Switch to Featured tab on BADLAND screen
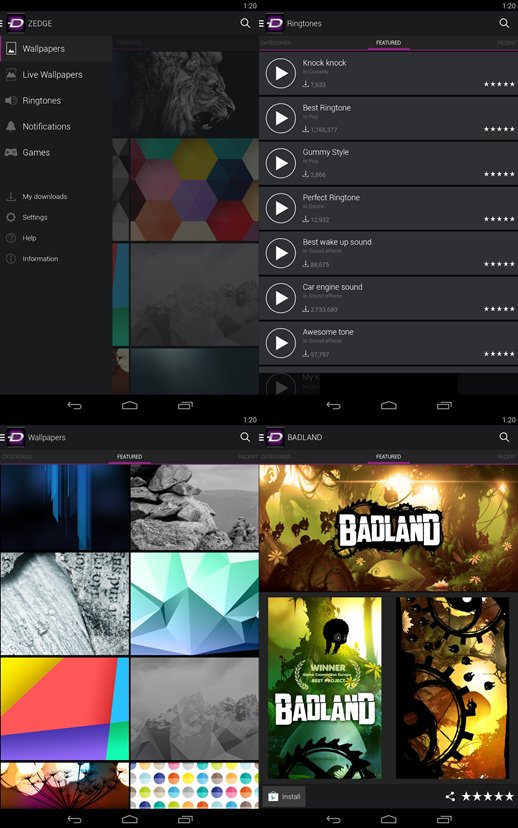518x828 pixels. 388,457
